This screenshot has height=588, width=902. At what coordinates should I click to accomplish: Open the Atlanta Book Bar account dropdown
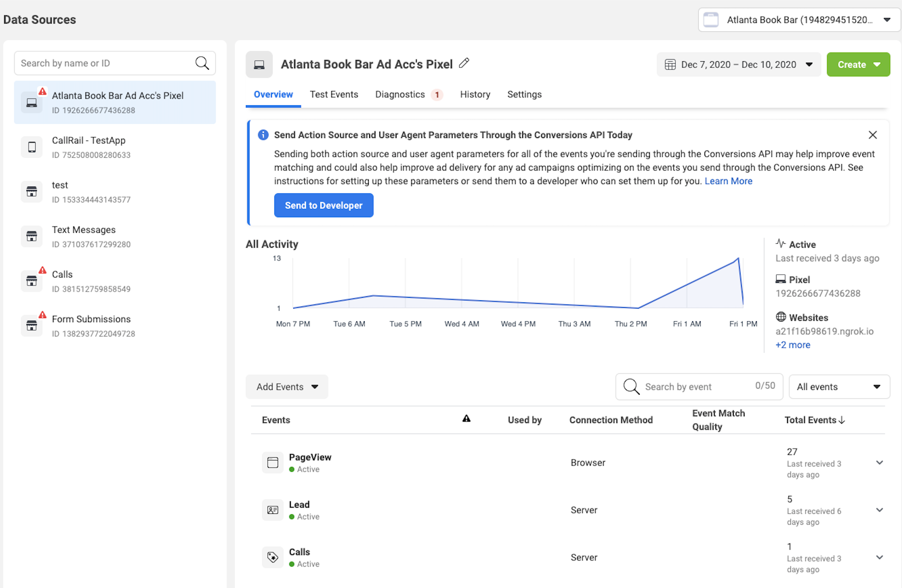[x=799, y=20]
